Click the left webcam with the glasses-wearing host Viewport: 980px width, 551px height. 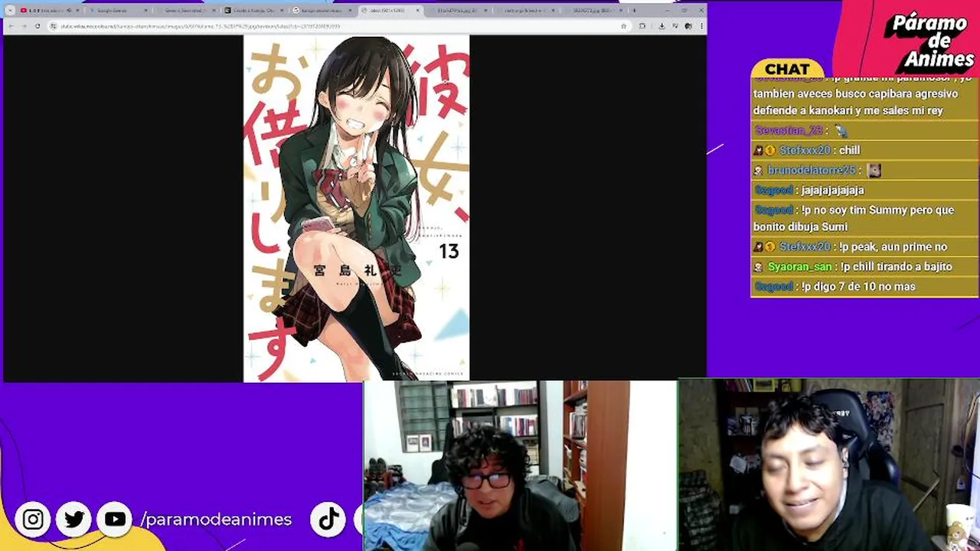pyautogui.click(x=521, y=466)
